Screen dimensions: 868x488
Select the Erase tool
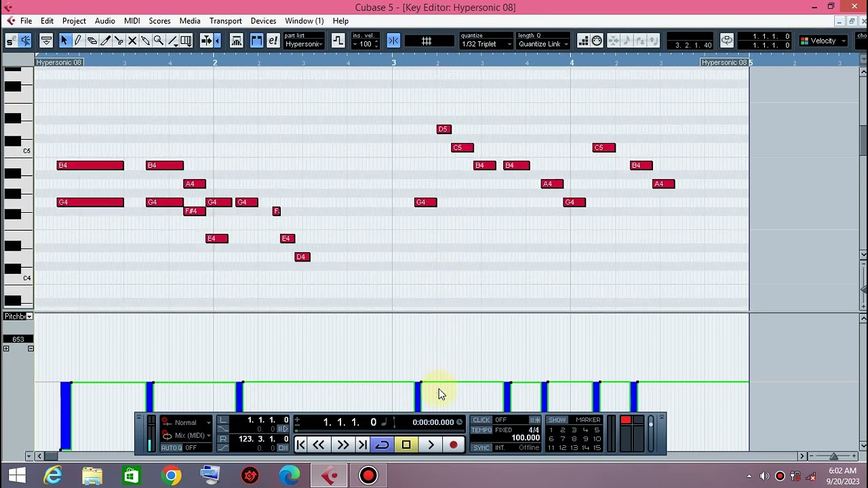coord(92,41)
